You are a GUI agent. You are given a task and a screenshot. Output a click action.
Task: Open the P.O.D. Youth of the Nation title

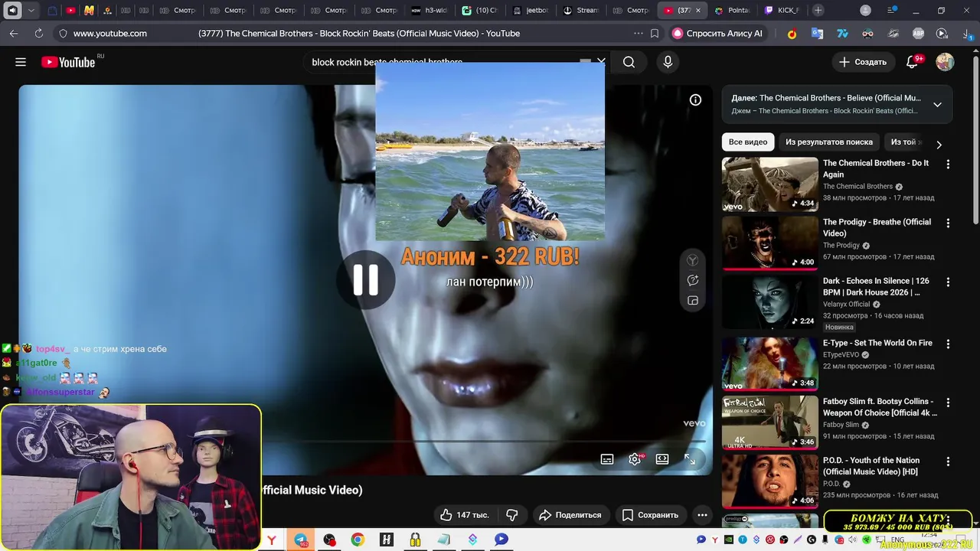[x=871, y=466]
